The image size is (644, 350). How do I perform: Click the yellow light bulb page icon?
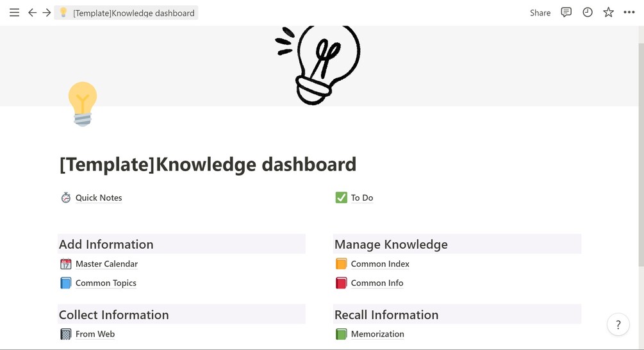[x=83, y=104]
